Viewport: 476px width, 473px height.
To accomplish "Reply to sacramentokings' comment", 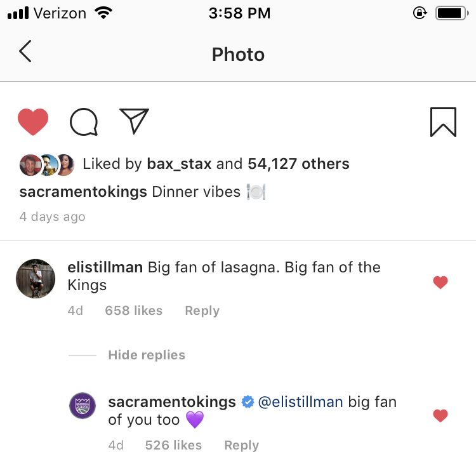I will (x=241, y=446).
